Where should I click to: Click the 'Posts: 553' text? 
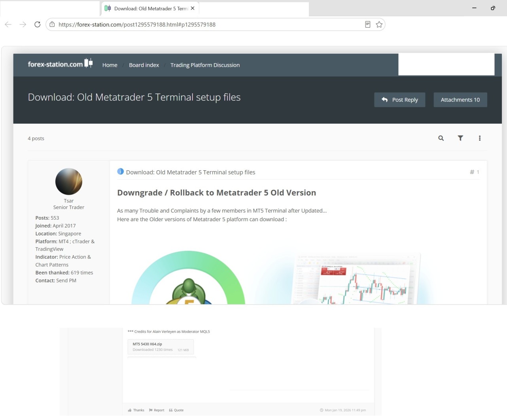[47, 218]
